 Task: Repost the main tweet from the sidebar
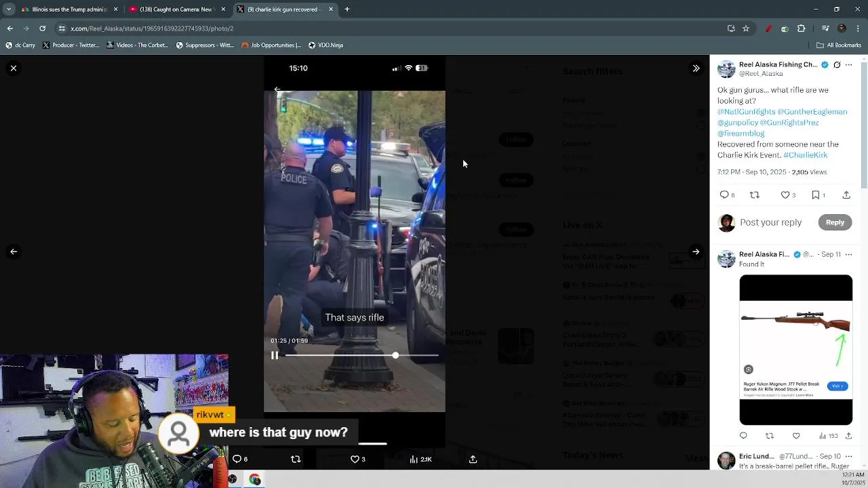[755, 195]
